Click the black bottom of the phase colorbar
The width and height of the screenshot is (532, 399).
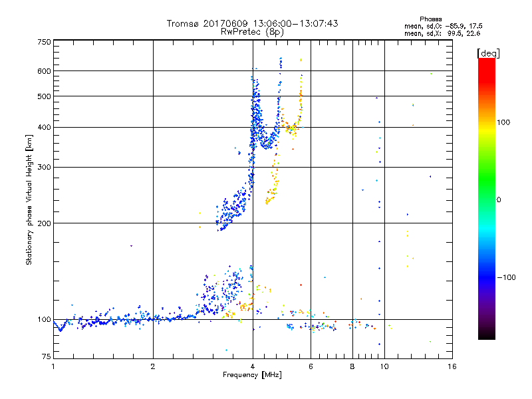point(487,334)
